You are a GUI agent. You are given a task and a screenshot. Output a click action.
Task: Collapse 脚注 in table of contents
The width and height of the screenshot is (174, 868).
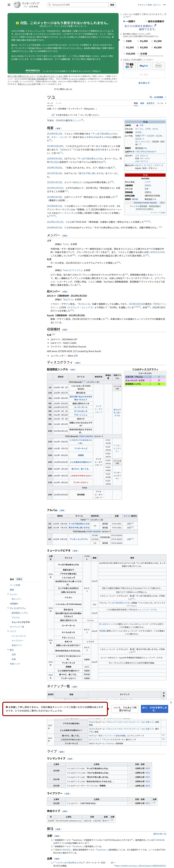8,650
